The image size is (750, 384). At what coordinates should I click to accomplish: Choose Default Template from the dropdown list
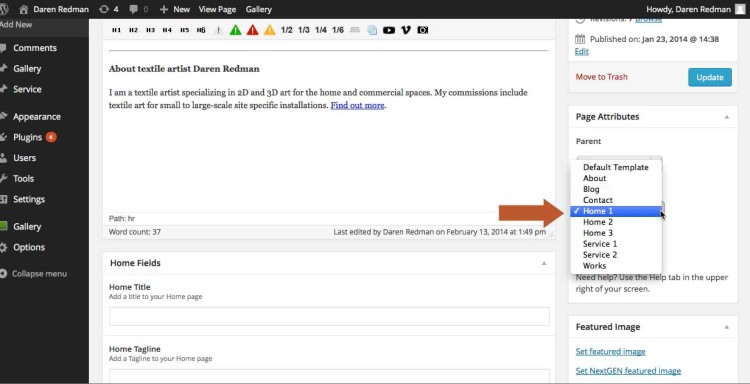[x=616, y=167]
